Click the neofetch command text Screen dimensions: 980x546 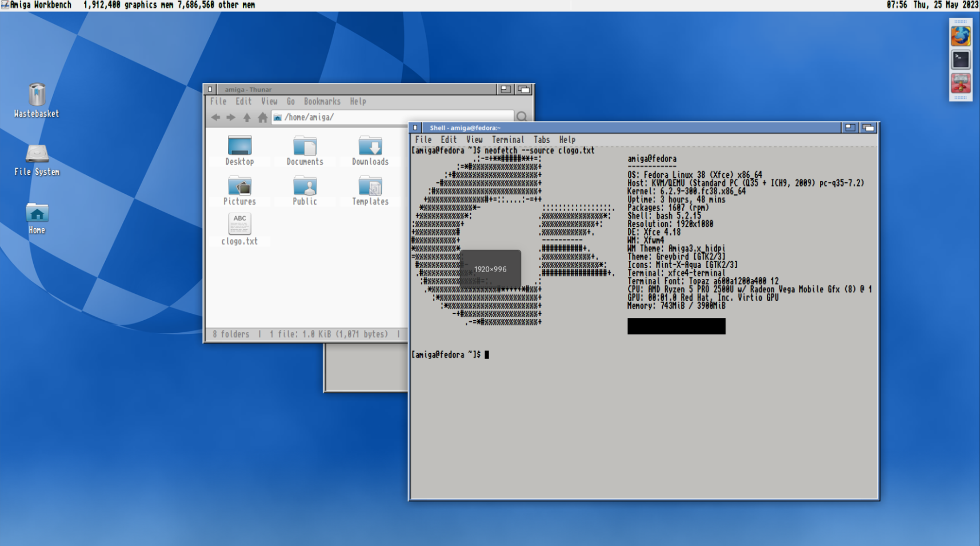[x=539, y=150]
